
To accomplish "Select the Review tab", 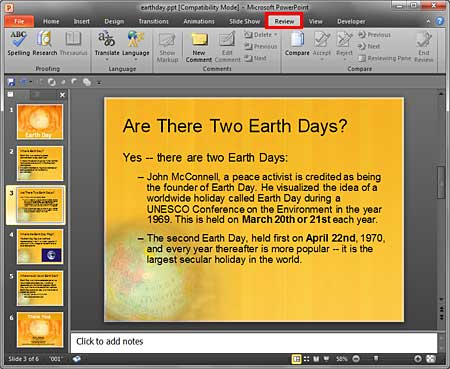I will coord(284,21).
